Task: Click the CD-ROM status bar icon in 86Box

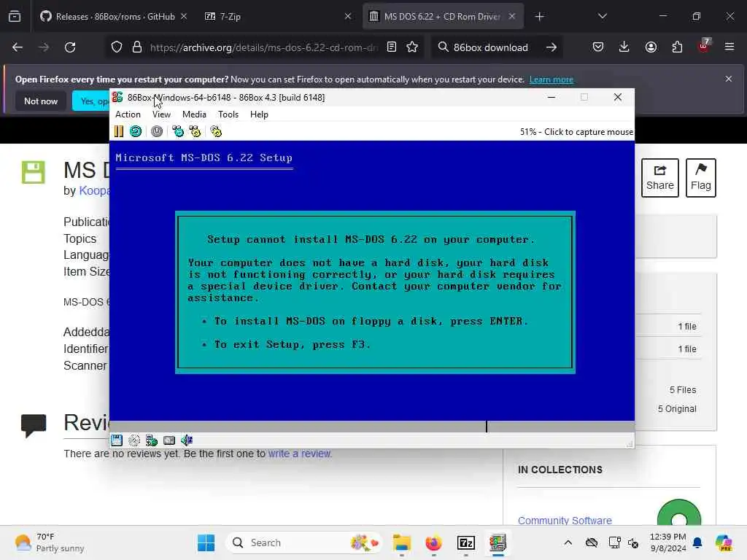Action: coord(134,440)
